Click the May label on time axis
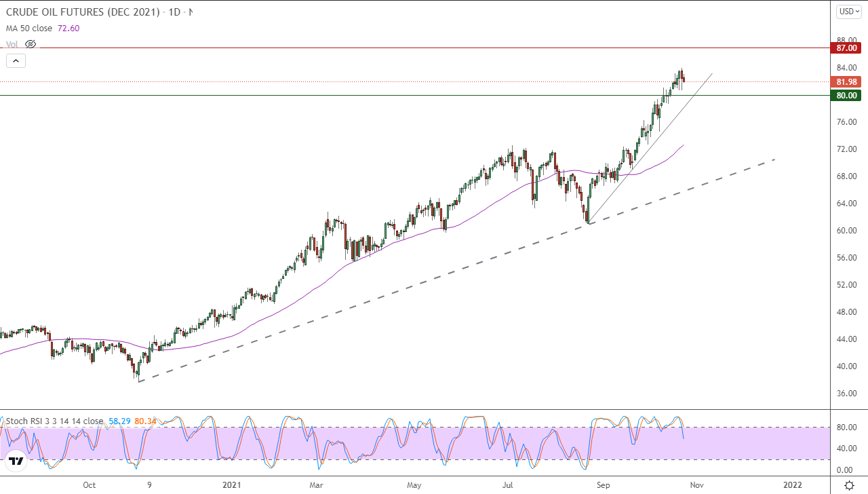868x494 pixels. (x=415, y=485)
